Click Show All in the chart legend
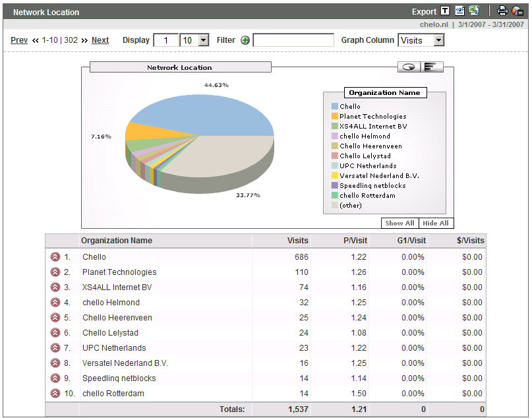The image size is (532, 418). coord(399,224)
